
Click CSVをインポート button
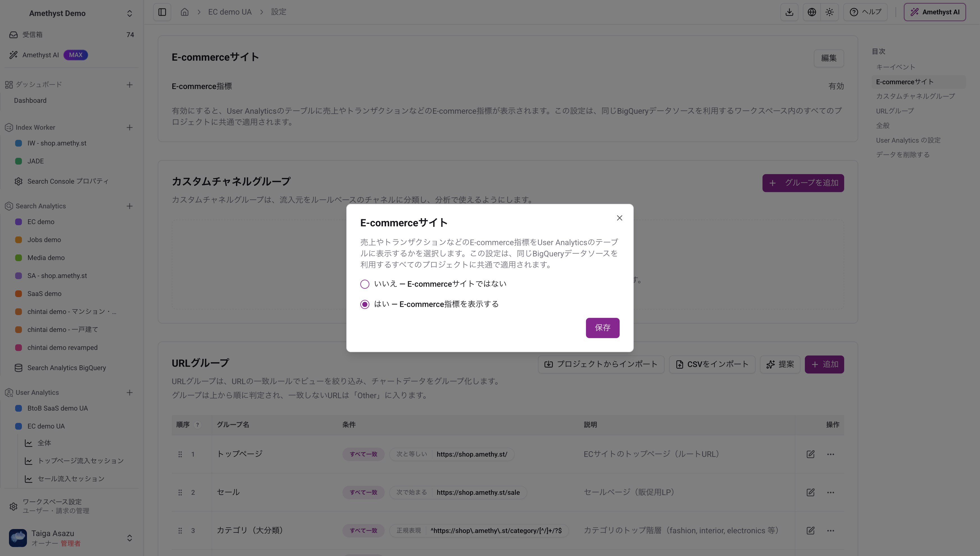tap(712, 364)
